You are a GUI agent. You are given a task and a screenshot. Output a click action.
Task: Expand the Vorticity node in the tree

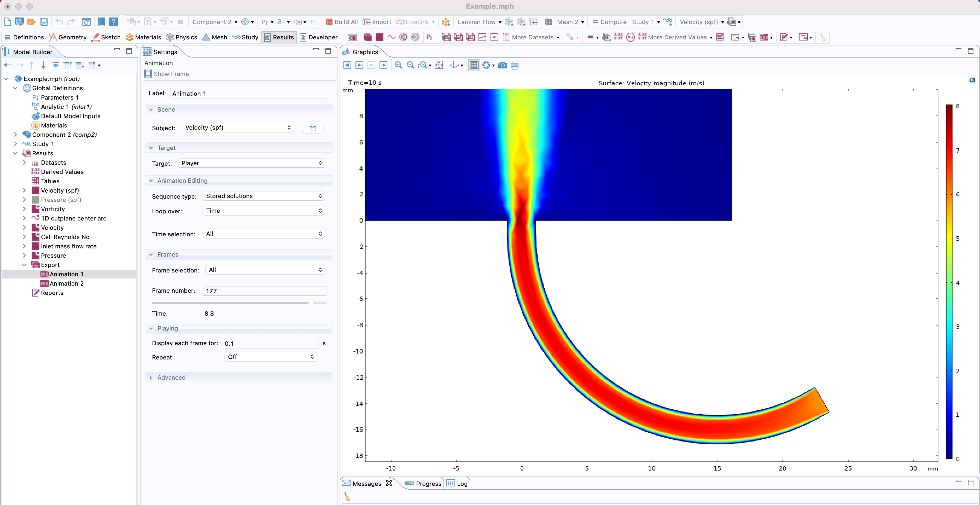[24, 209]
